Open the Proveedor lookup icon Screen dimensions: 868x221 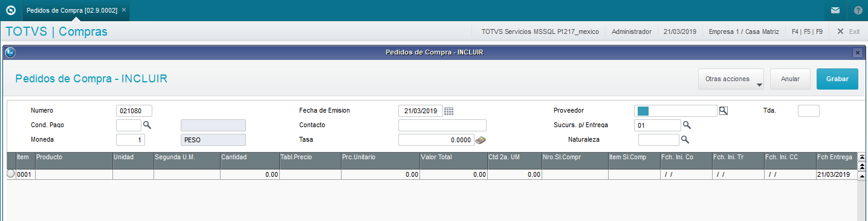(x=724, y=110)
